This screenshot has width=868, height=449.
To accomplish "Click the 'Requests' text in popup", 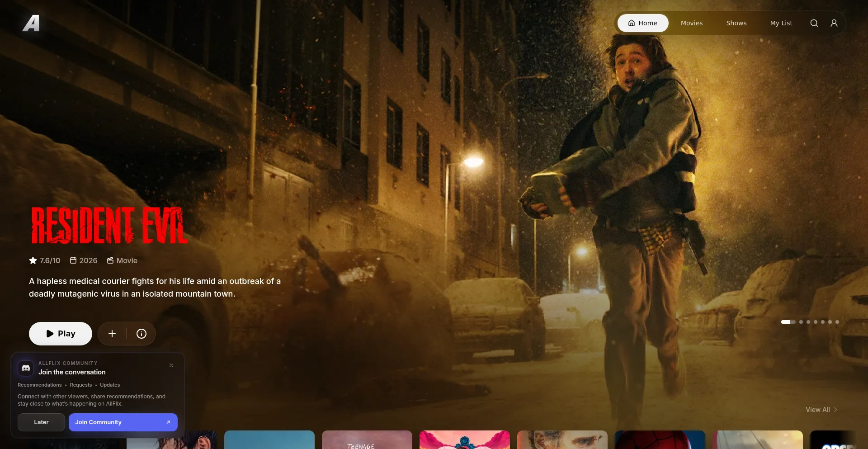I will click(81, 385).
